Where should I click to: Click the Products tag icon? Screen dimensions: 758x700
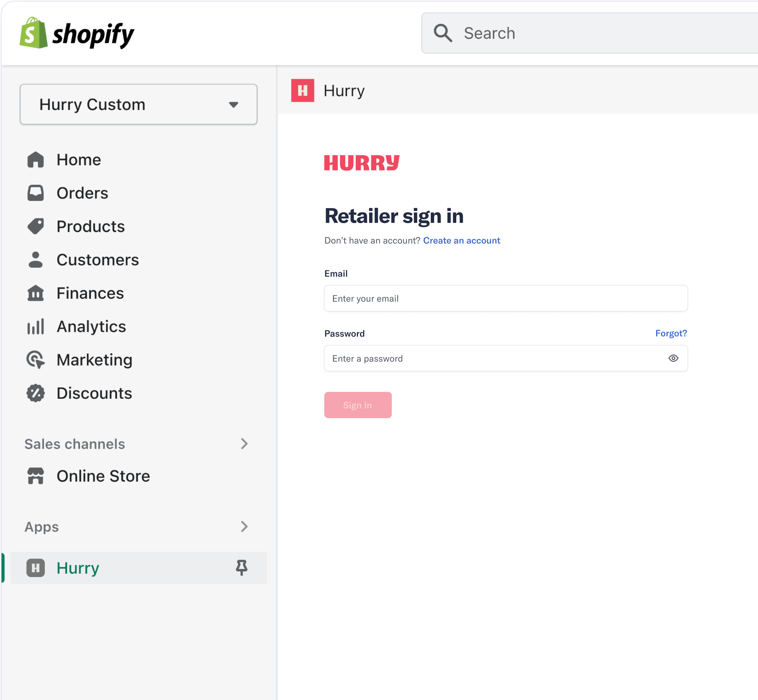click(x=36, y=226)
